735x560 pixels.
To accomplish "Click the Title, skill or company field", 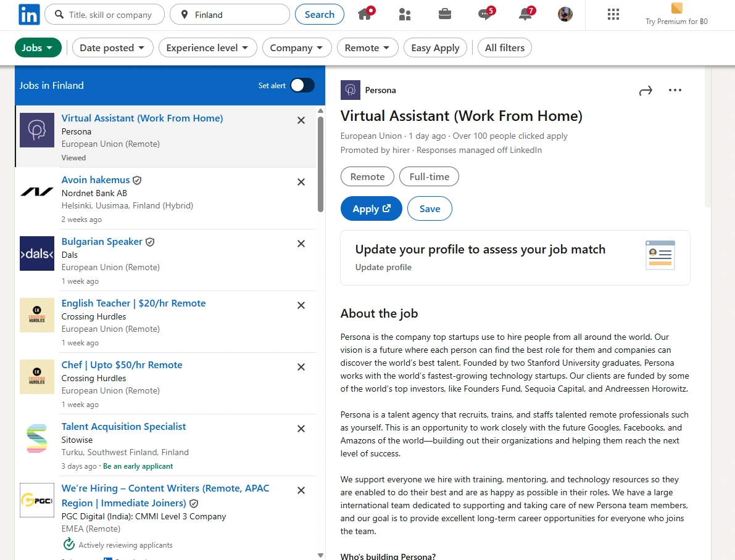I will pos(104,15).
